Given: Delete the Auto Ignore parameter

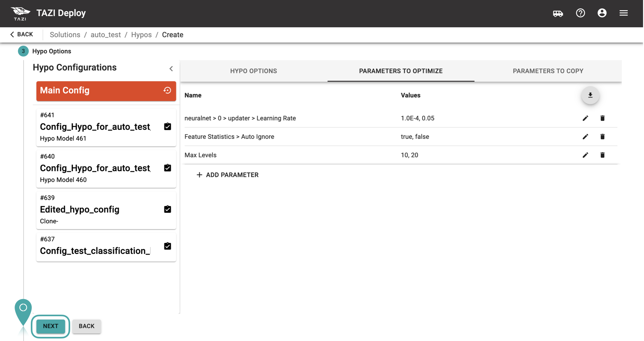Looking at the screenshot, I should pyautogui.click(x=602, y=137).
